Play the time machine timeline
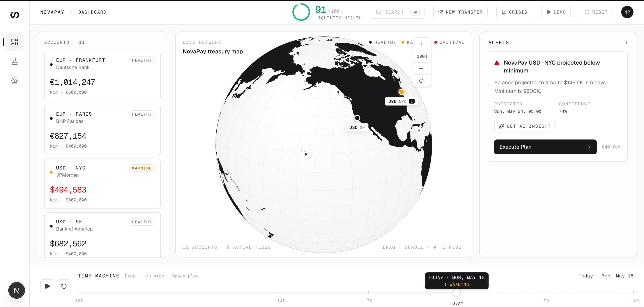Viewport: 644px width, 307px height. (x=47, y=286)
